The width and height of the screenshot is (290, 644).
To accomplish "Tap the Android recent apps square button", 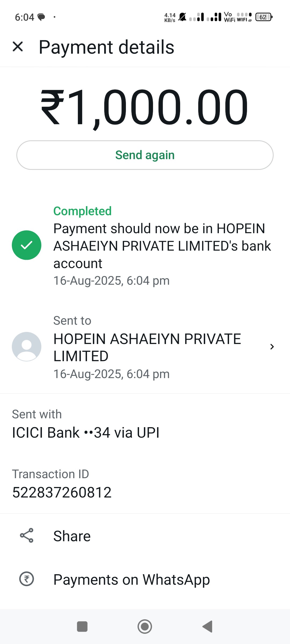I will click(82, 627).
